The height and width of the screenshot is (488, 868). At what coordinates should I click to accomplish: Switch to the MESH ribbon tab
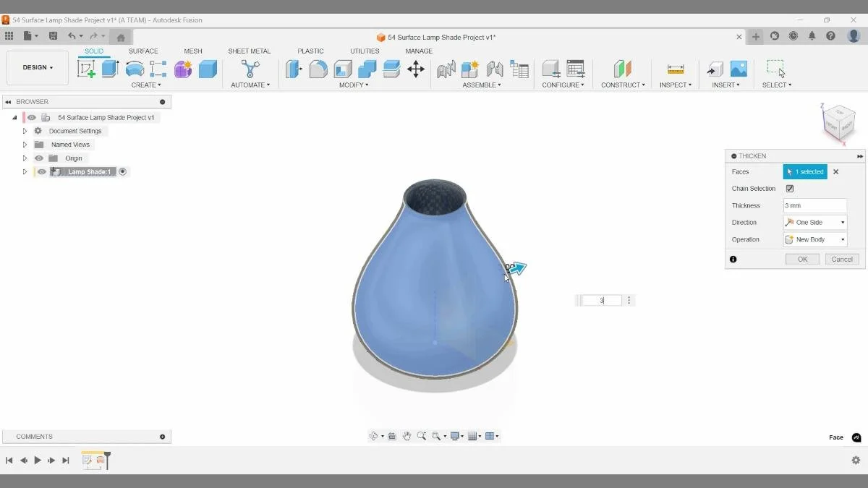point(192,51)
